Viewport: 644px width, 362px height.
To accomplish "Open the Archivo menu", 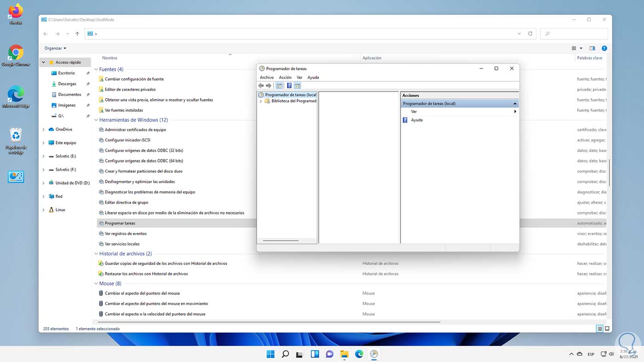I will (x=266, y=78).
